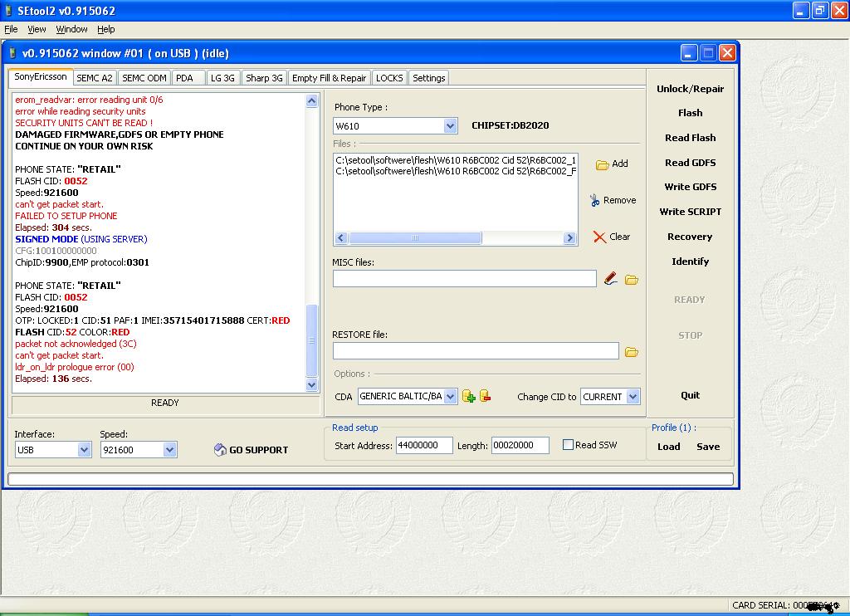The image size is (850, 616).
Task: Click the Files list scroll right arrow
Action: point(569,238)
